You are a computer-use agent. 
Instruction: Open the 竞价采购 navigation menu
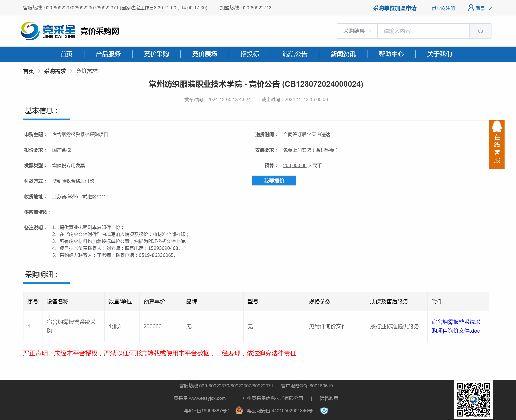(x=156, y=54)
